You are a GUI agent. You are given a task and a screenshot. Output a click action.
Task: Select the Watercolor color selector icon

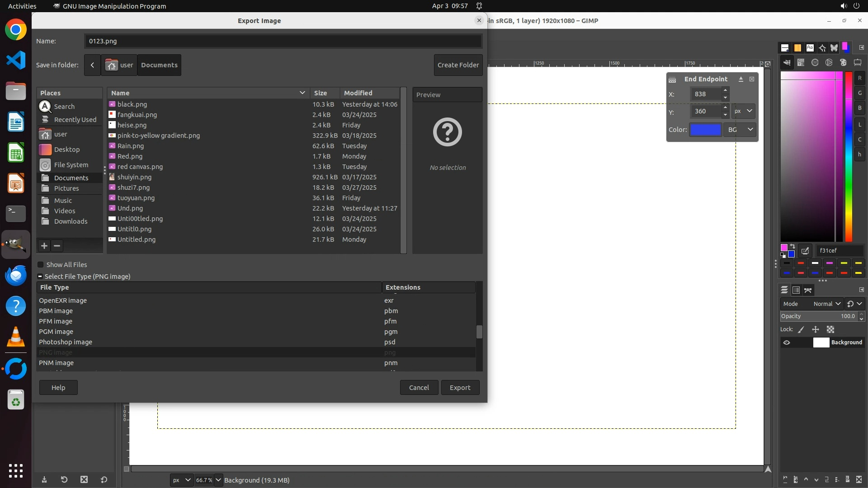click(x=815, y=62)
